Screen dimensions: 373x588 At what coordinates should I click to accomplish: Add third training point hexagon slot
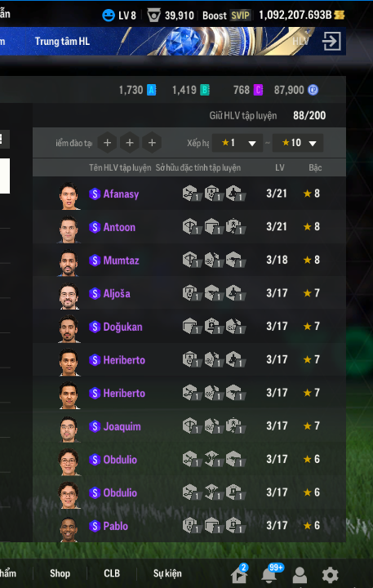point(152,143)
